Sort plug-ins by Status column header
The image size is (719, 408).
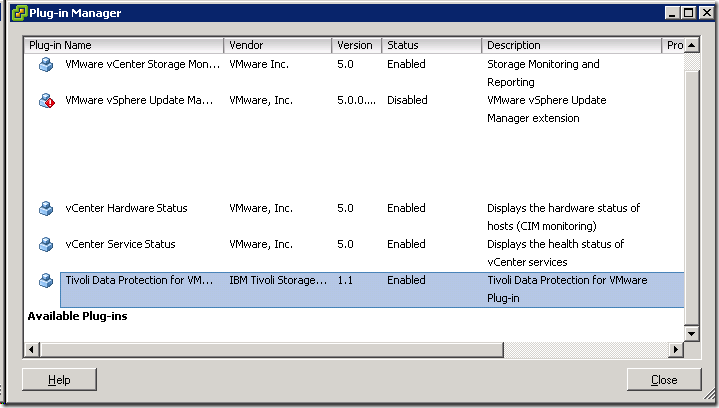pyautogui.click(x=431, y=45)
